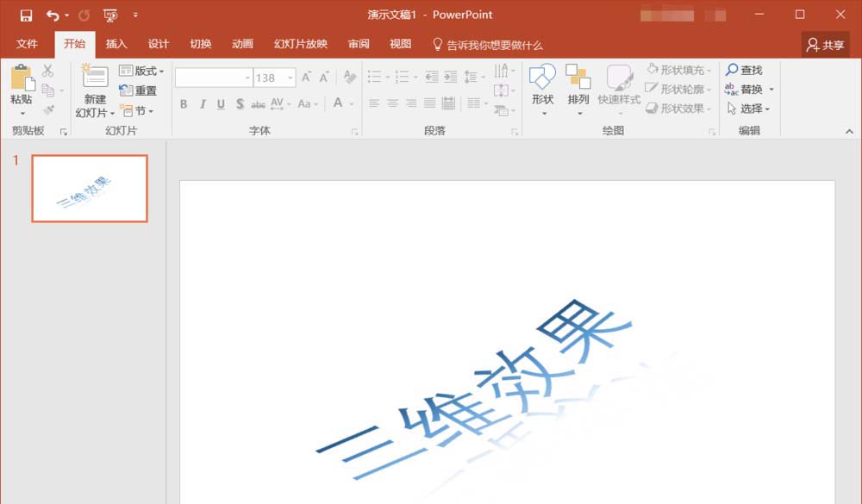This screenshot has height=504, width=862.
Task: Toggle Underline formatting
Action: coord(221,104)
